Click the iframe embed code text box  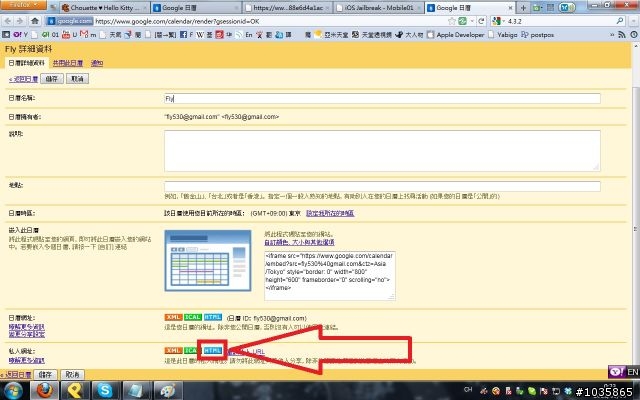pyautogui.click(x=330, y=276)
